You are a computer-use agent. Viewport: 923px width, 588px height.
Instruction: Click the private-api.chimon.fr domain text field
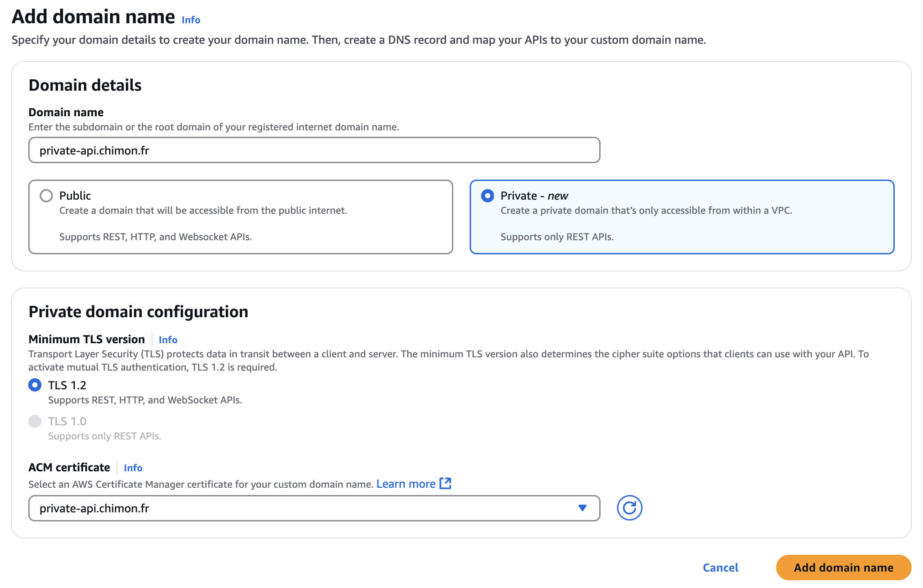(x=314, y=150)
